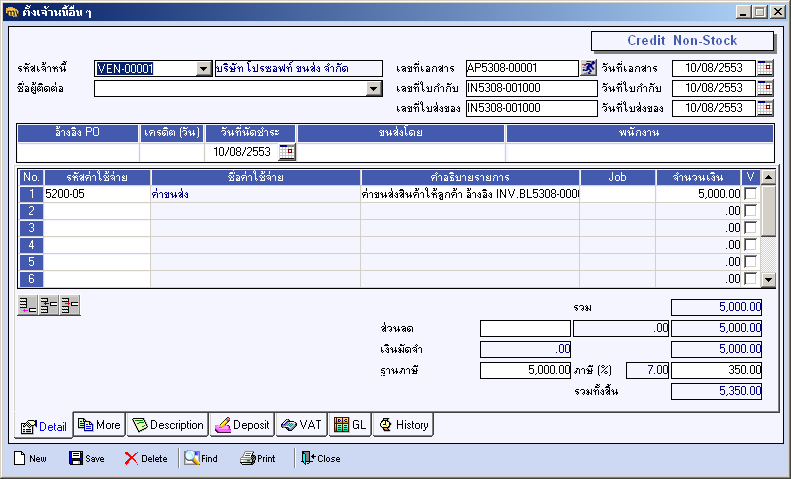
Task: Click the Close door icon
Action: pos(307,458)
